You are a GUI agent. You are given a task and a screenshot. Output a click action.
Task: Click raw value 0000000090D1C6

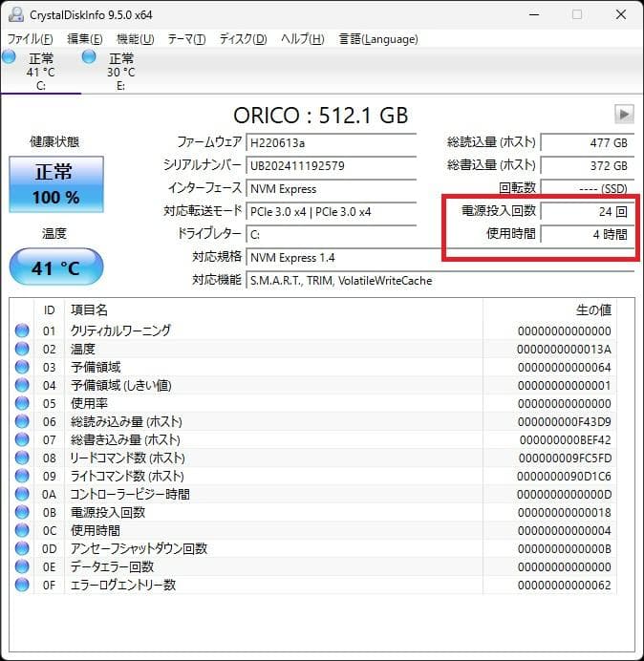tap(564, 476)
